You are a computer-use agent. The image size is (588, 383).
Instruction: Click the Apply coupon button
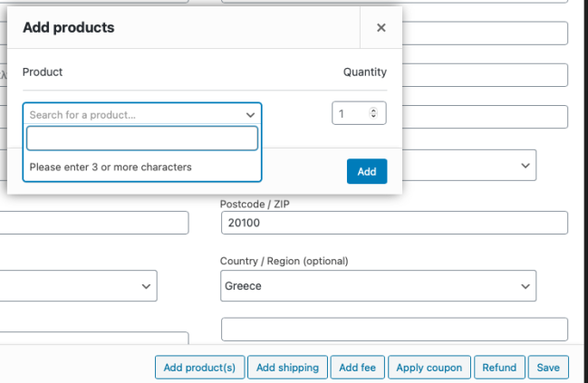tap(429, 368)
